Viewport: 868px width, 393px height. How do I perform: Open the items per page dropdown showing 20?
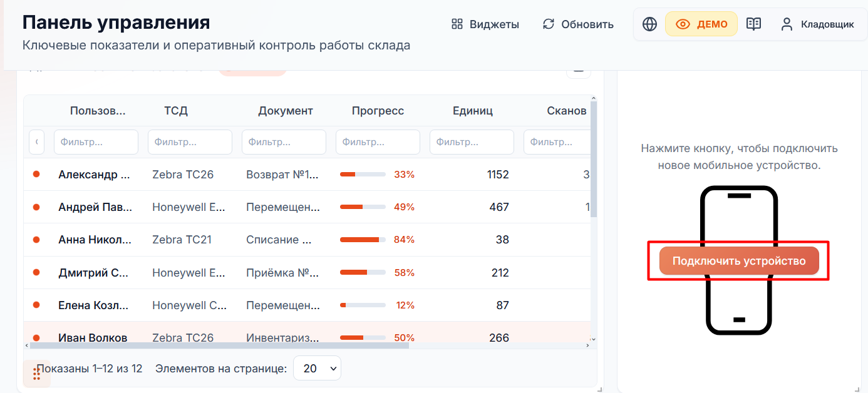(x=317, y=369)
